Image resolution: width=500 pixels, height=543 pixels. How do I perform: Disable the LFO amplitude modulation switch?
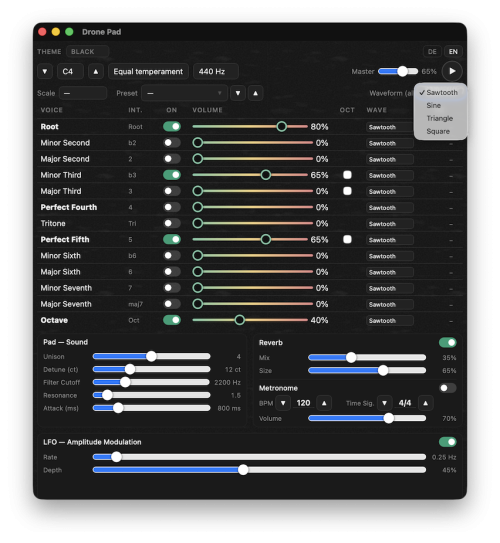tap(447, 442)
